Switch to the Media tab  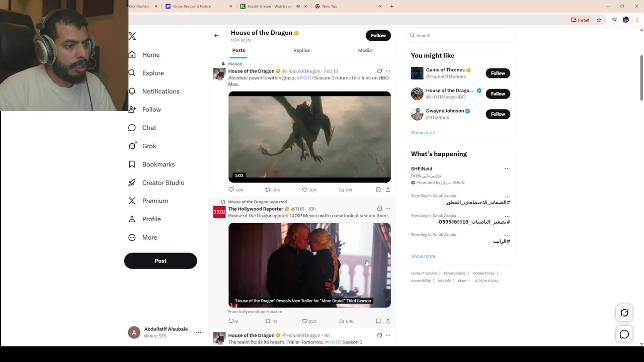365,50
